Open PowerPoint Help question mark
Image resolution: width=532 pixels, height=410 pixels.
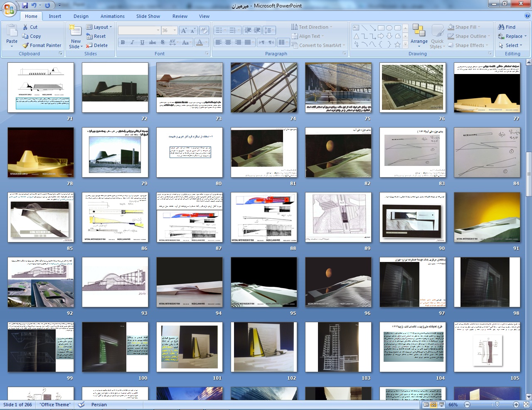pos(527,16)
